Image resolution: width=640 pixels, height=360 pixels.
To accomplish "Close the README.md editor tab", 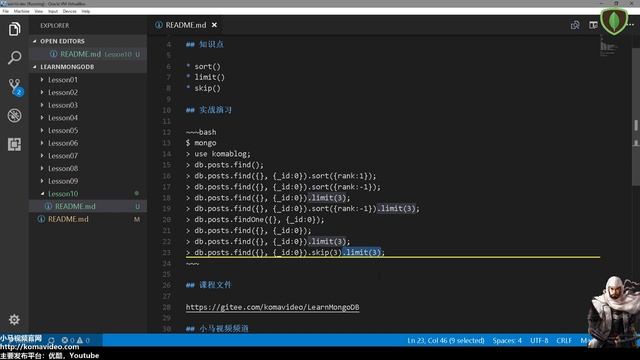I will tap(214, 25).
